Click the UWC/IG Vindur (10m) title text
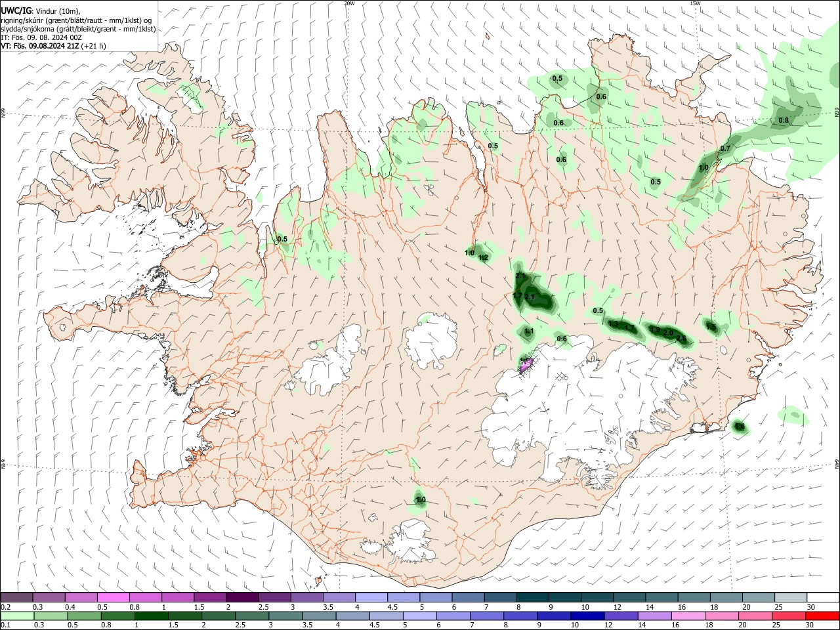Image resolution: width=840 pixels, height=630 pixels. click(40, 10)
